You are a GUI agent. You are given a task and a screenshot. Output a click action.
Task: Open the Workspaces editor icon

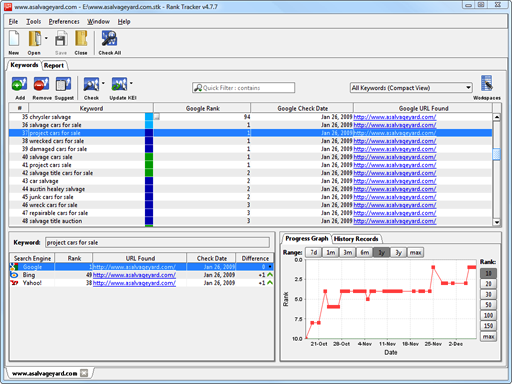[x=487, y=83]
